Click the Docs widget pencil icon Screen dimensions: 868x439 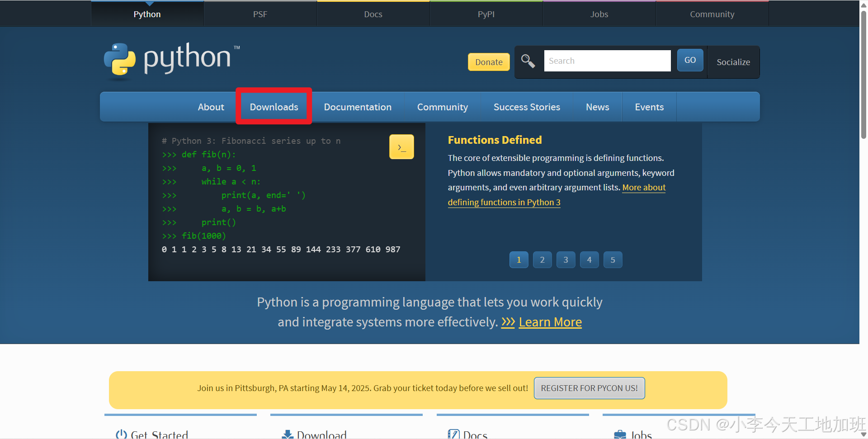click(x=453, y=434)
